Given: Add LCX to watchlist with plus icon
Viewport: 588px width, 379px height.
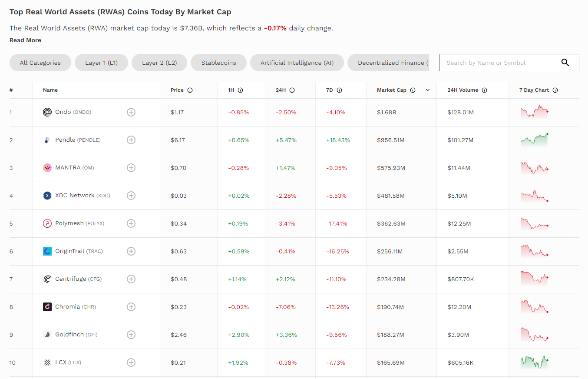Looking at the screenshot, I should pyautogui.click(x=131, y=362).
